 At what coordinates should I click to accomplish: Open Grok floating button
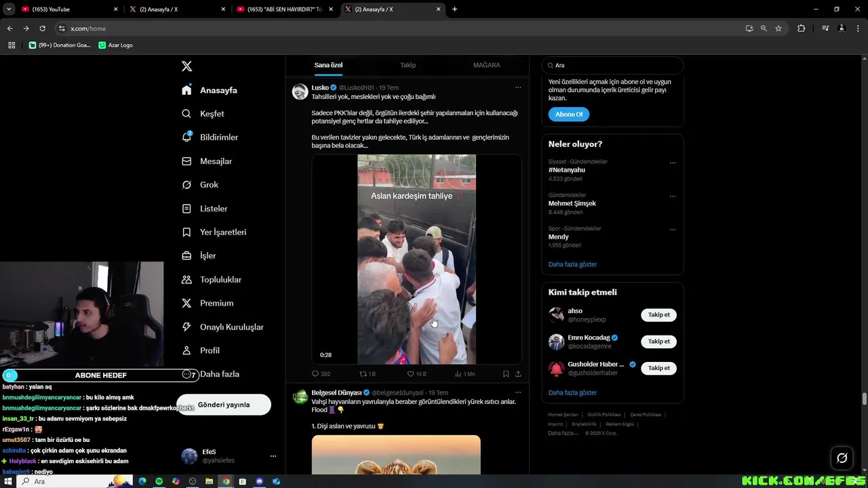pos(842,458)
